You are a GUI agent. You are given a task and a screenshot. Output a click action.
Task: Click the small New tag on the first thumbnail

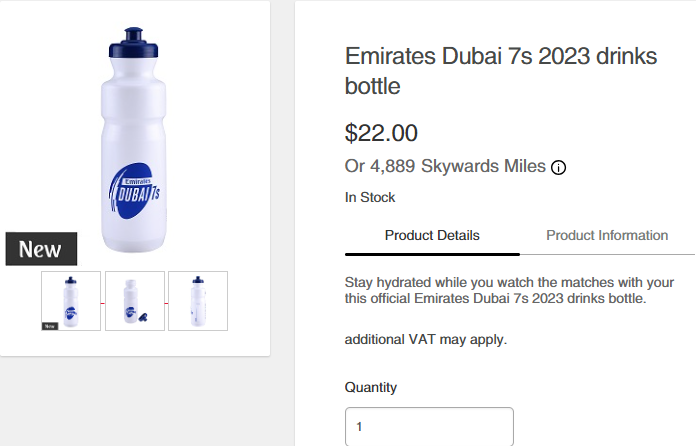point(48,325)
